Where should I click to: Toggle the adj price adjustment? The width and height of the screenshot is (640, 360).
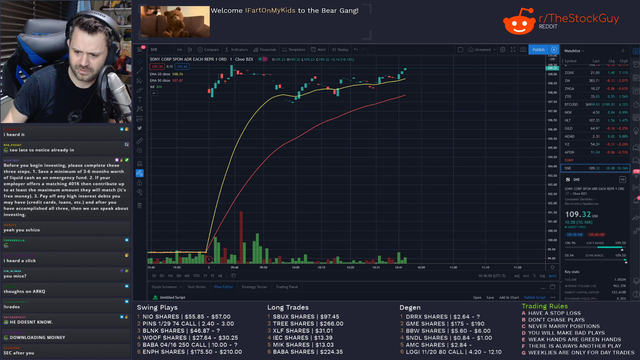517,276
